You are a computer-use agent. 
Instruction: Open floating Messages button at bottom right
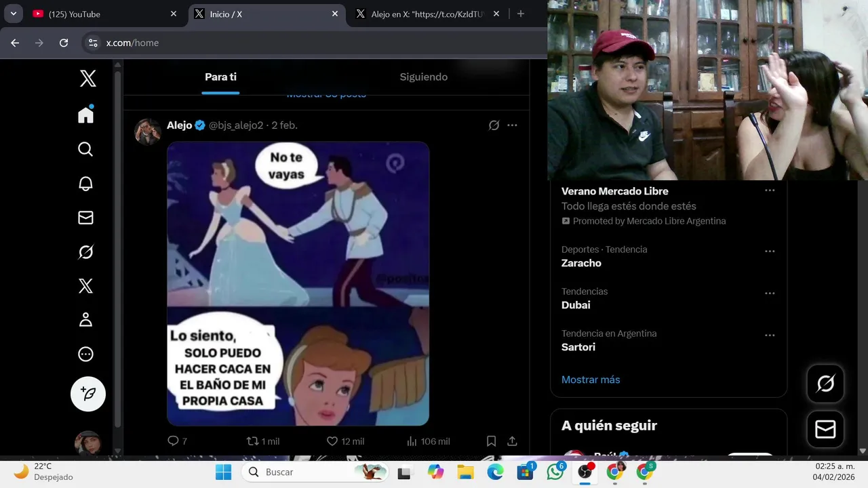[x=825, y=429]
